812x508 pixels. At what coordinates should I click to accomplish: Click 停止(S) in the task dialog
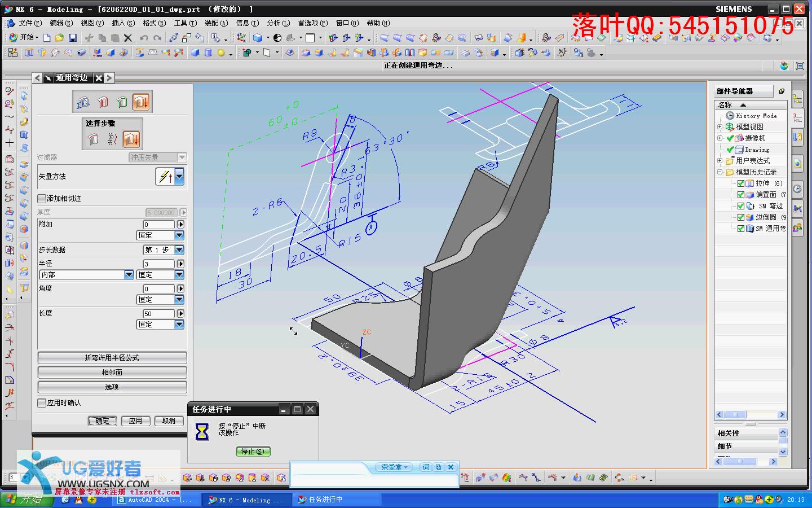point(253,452)
